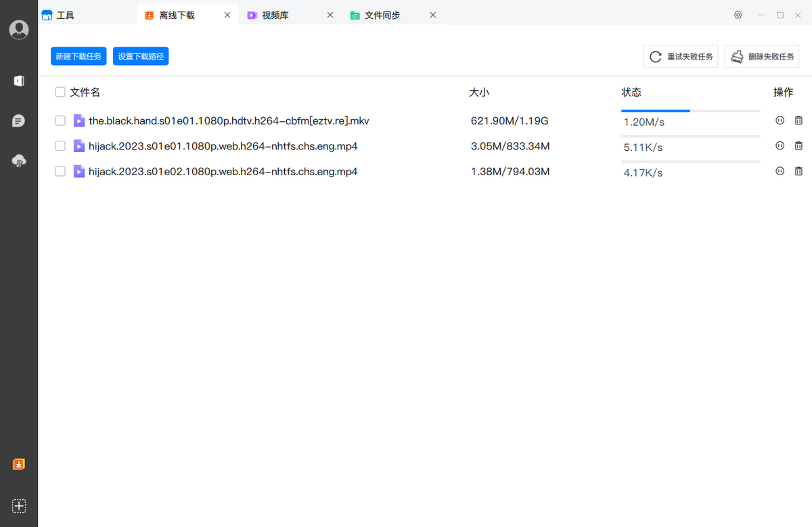Check the hijack.2023.s01e02 file checkbox
The height and width of the screenshot is (527, 812).
pos(60,171)
